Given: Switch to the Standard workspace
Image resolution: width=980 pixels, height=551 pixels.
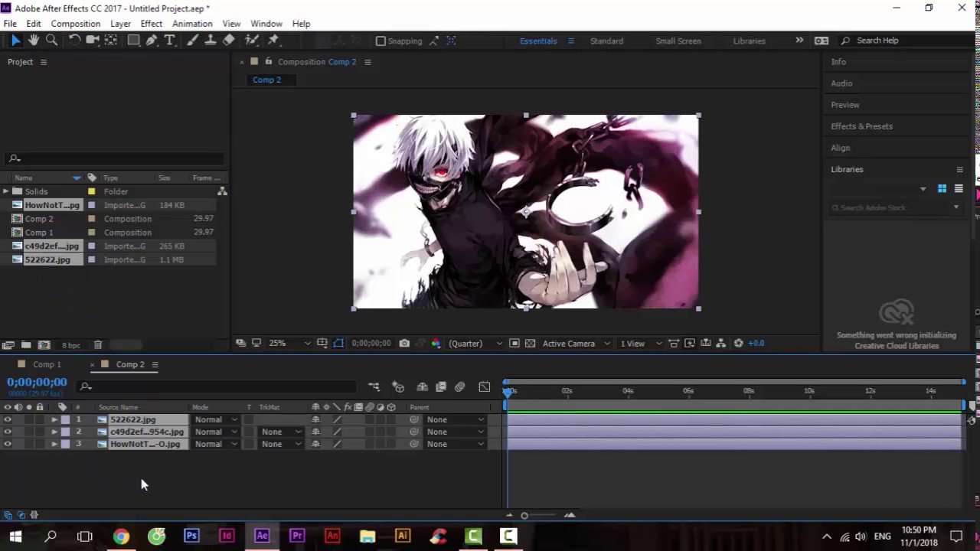Looking at the screenshot, I should point(606,41).
